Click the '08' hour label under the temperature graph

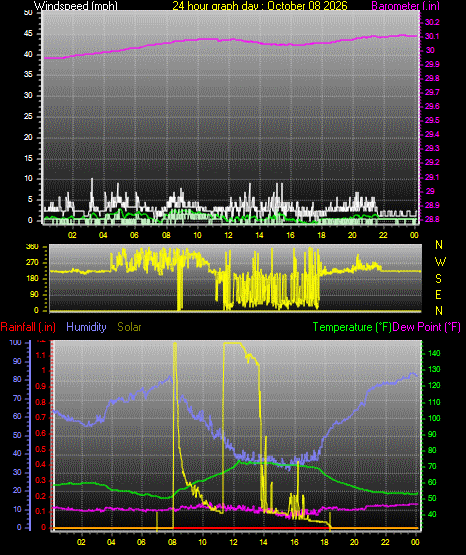click(x=172, y=542)
